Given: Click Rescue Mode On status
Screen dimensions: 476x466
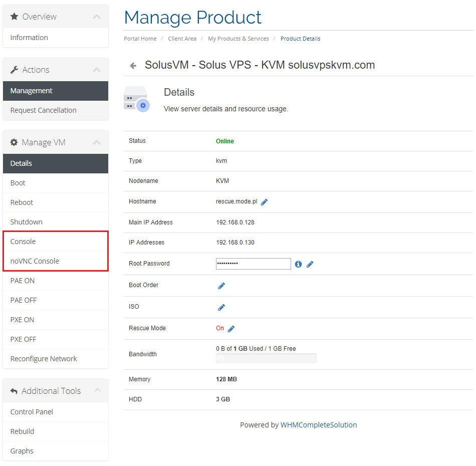Looking at the screenshot, I should coord(220,328).
